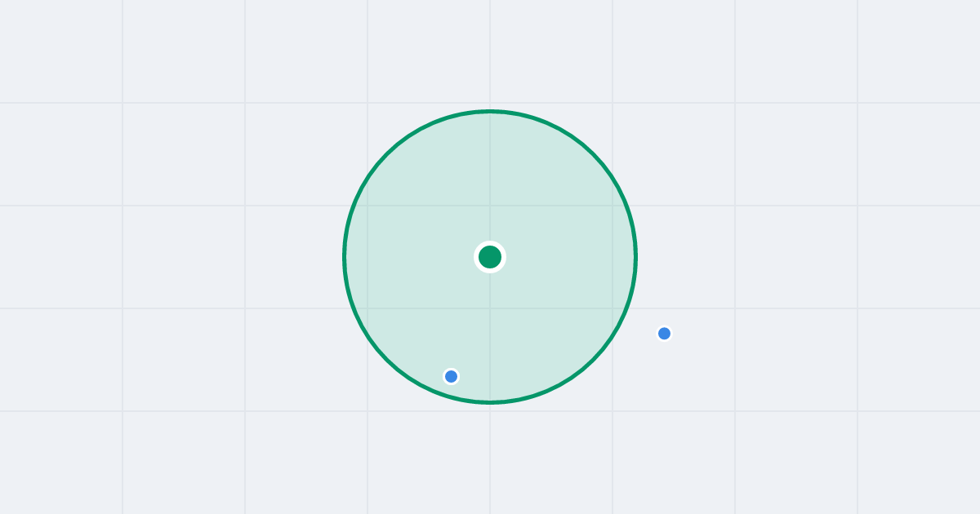The image size is (980, 514).
Task: Click the leftmost edge of the green circle
Action: click(344, 257)
